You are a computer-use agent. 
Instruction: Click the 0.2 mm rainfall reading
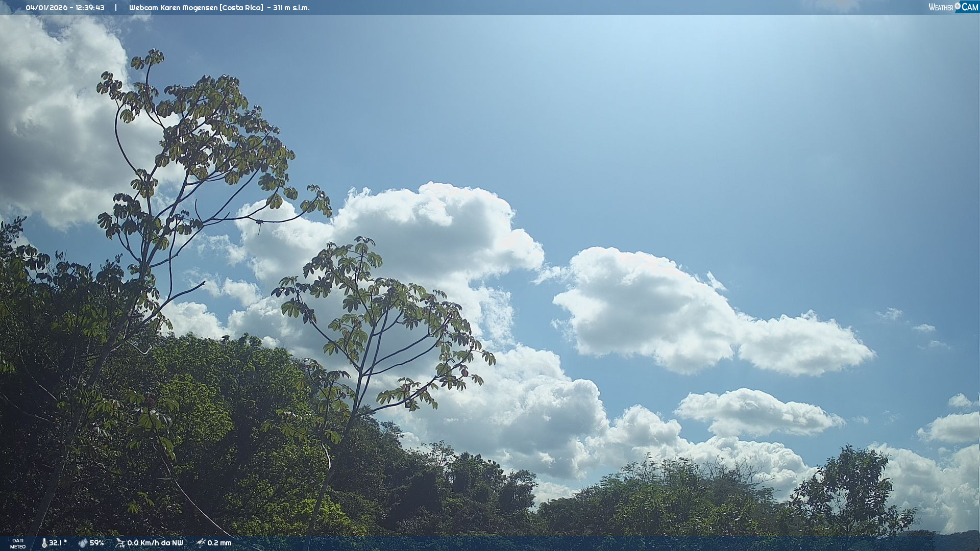[219, 543]
